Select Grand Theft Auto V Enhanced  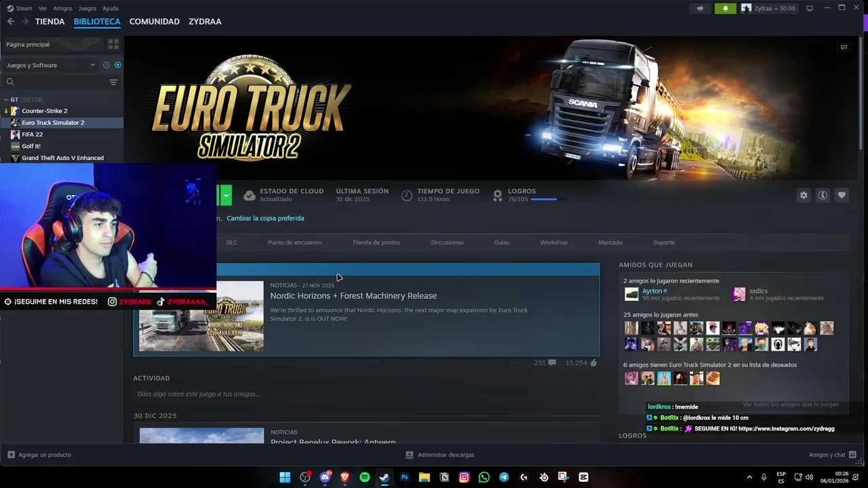tap(62, 158)
